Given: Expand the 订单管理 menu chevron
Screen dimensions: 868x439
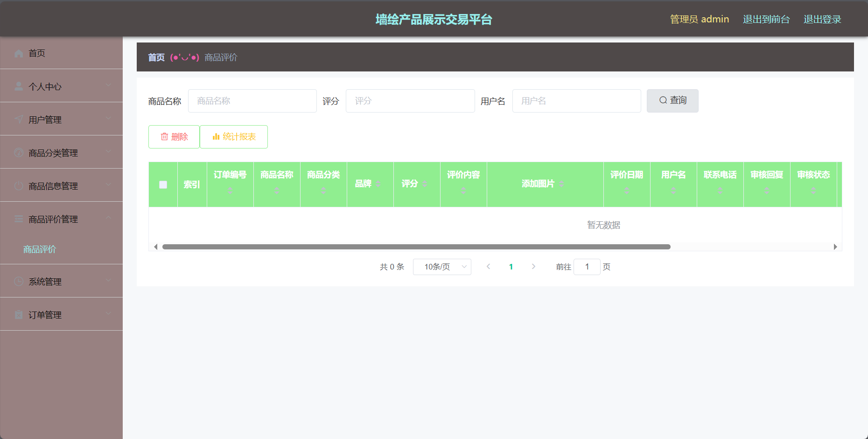Looking at the screenshot, I should click(108, 313).
